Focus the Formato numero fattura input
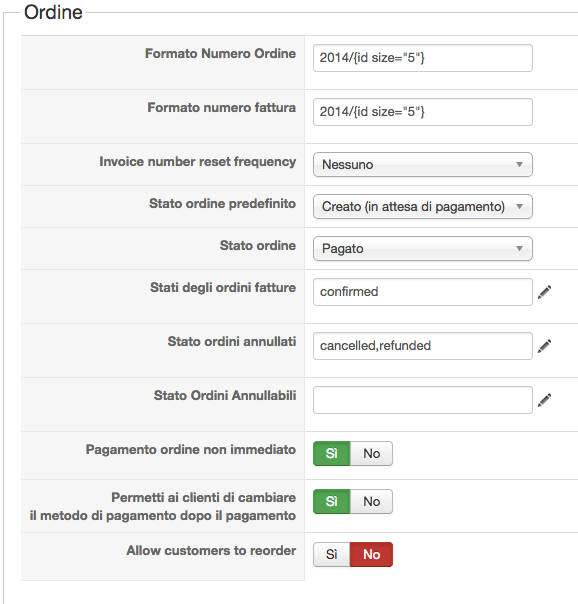The image size is (578, 604). pyautogui.click(x=423, y=112)
